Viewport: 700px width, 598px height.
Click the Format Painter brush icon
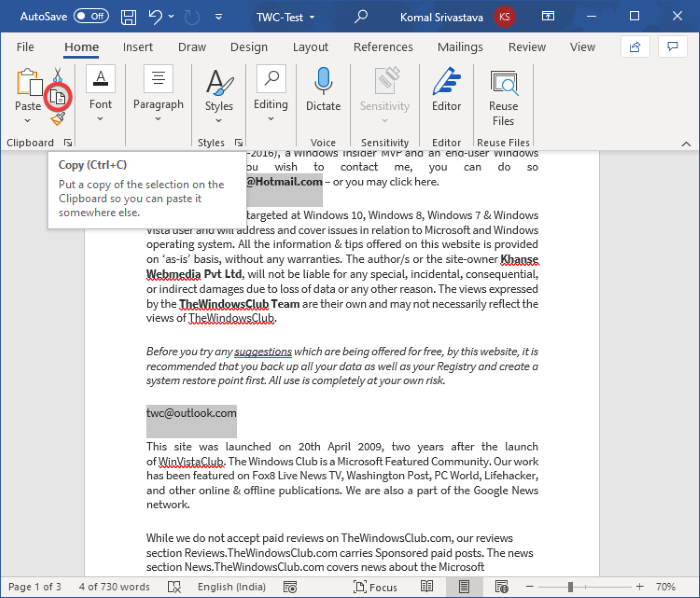[58, 118]
